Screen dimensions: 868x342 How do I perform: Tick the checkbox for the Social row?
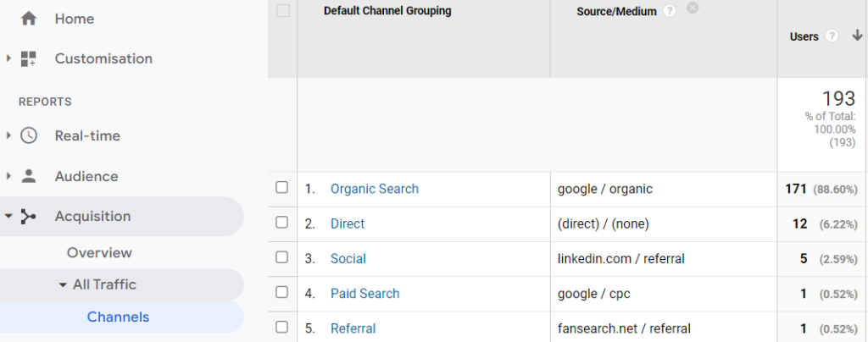click(x=282, y=258)
